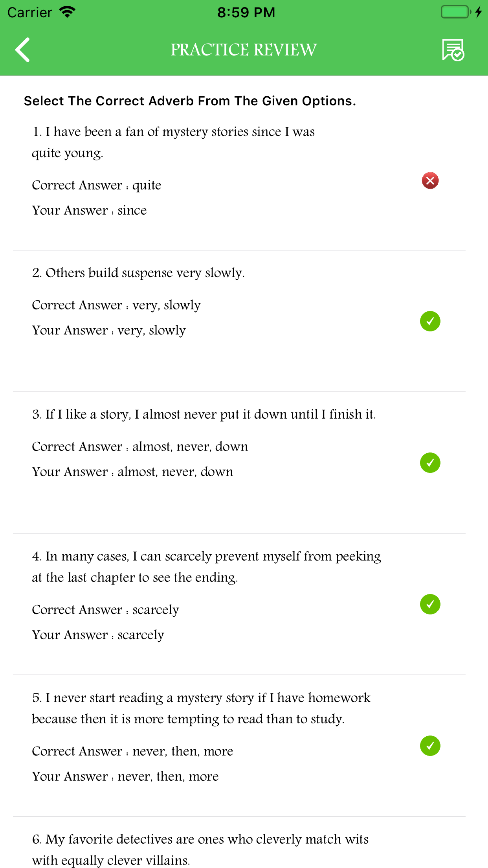Tap the Practice Review title
This screenshot has height=868, width=488.
pos(244,50)
